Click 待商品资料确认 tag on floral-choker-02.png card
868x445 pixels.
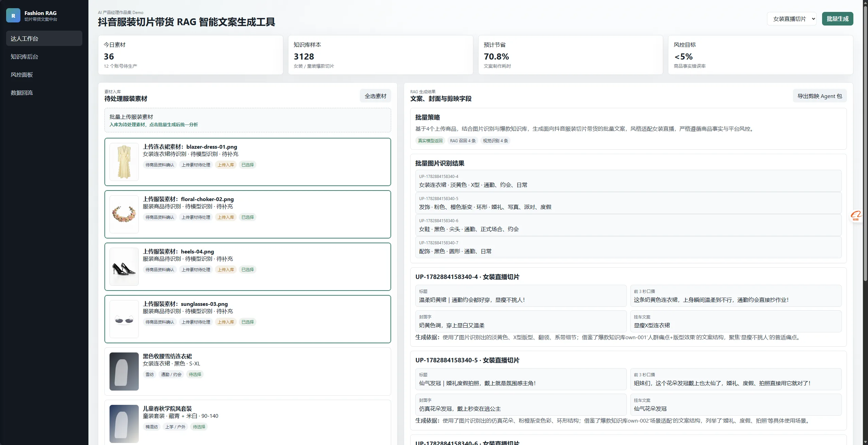160,217
